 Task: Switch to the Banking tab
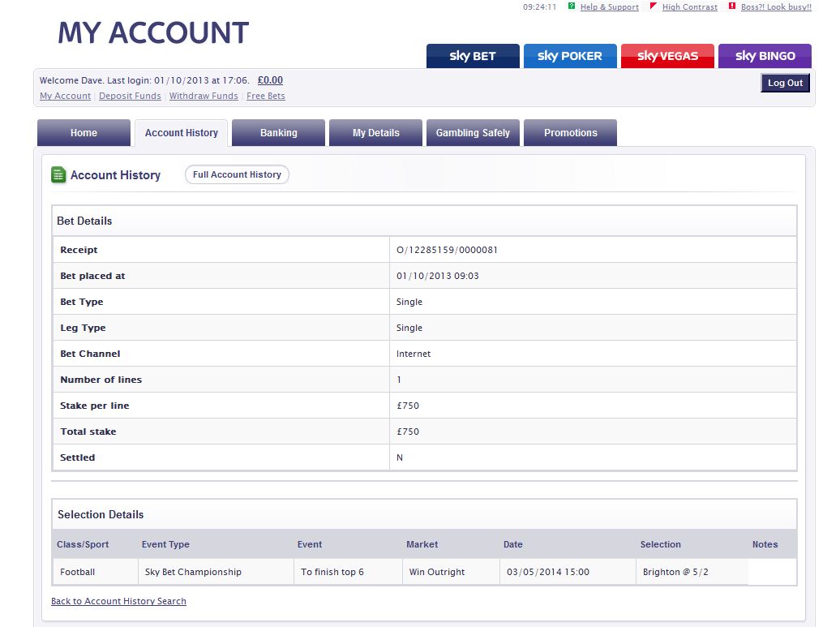[279, 133]
